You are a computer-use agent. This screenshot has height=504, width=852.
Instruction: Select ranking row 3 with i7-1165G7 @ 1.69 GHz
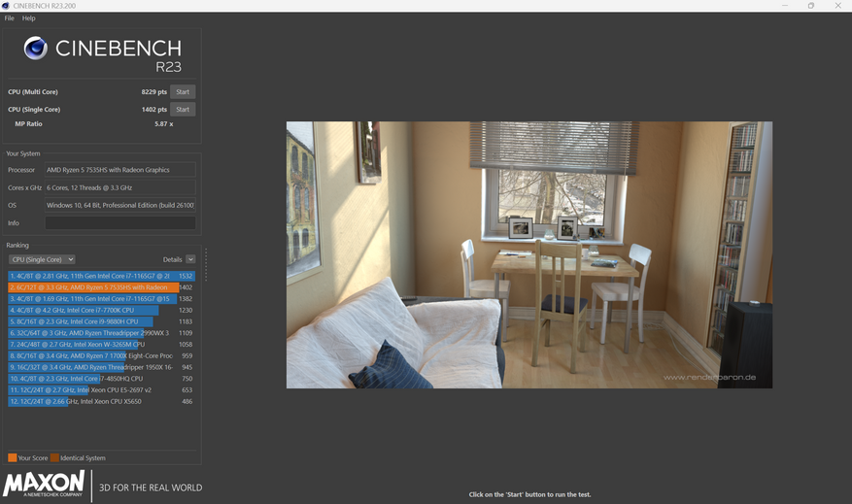tap(102, 299)
